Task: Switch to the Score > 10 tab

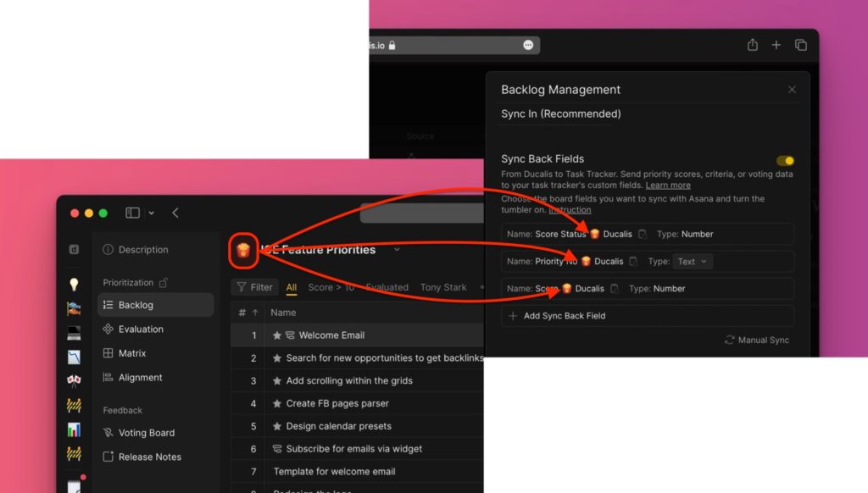Action: pyautogui.click(x=331, y=287)
